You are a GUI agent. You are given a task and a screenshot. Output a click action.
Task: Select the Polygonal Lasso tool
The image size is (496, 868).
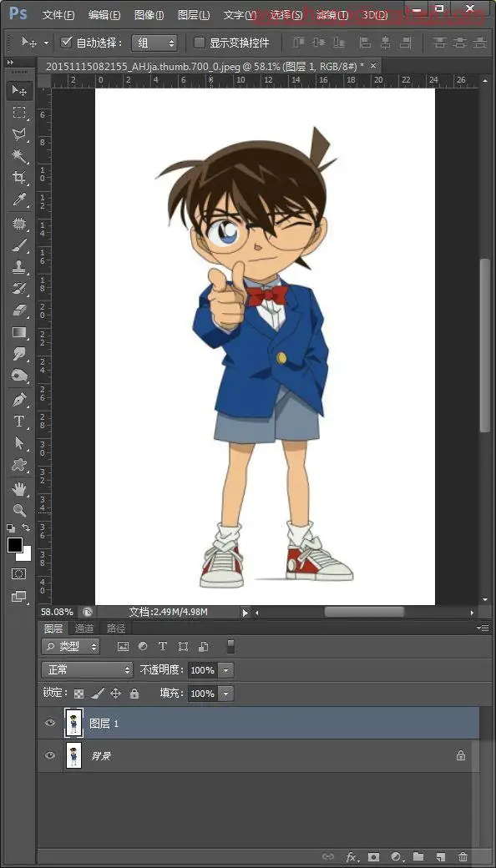(19, 134)
